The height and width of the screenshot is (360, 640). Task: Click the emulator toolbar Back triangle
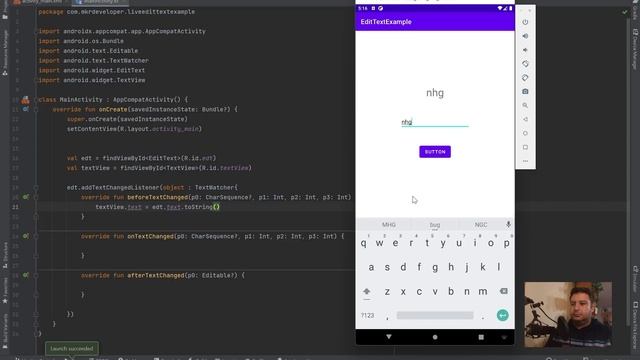point(525,119)
